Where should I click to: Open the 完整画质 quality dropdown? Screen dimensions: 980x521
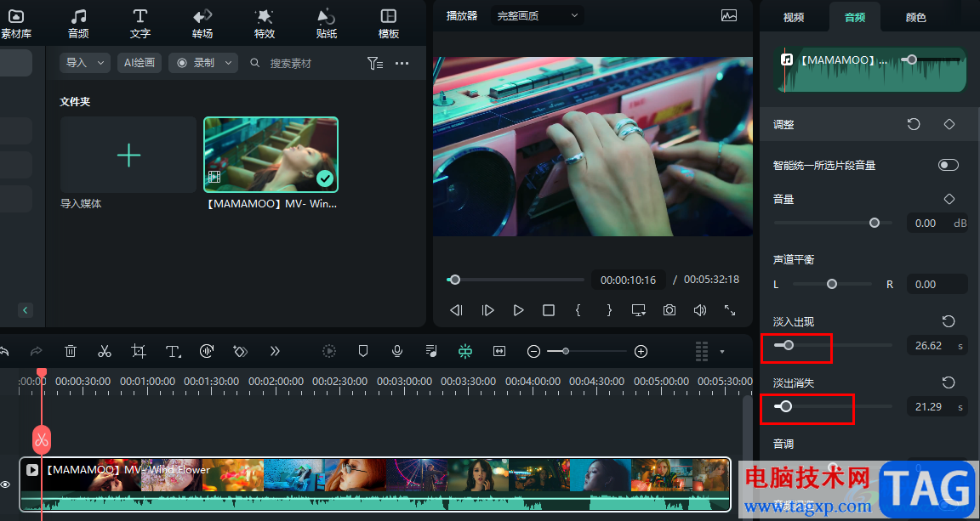tap(538, 15)
